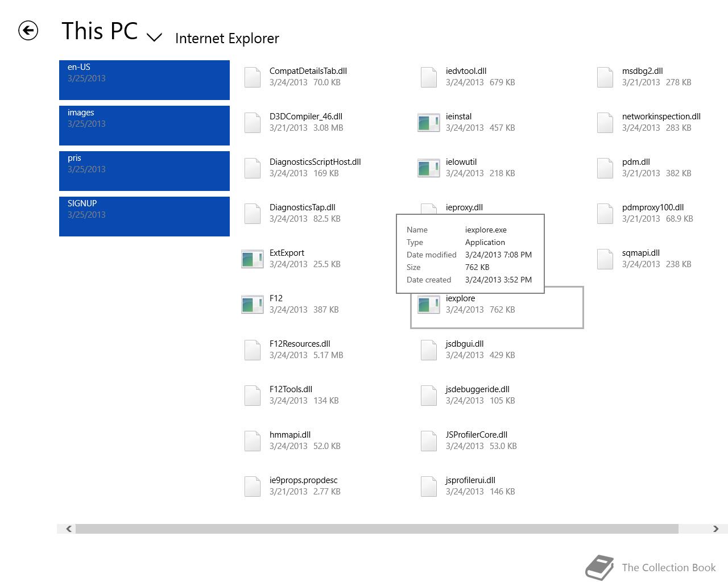
Task: Select the sqmapi.dll file icon
Action: click(x=605, y=259)
